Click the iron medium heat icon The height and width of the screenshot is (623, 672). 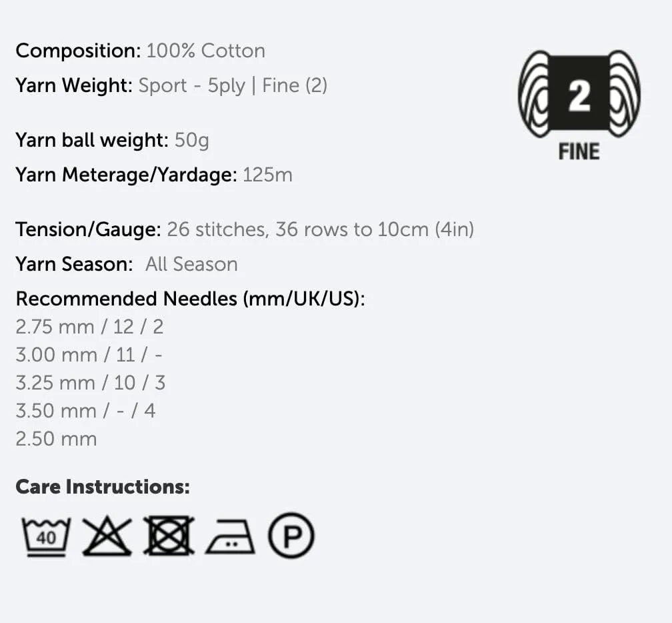coord(230,537)
